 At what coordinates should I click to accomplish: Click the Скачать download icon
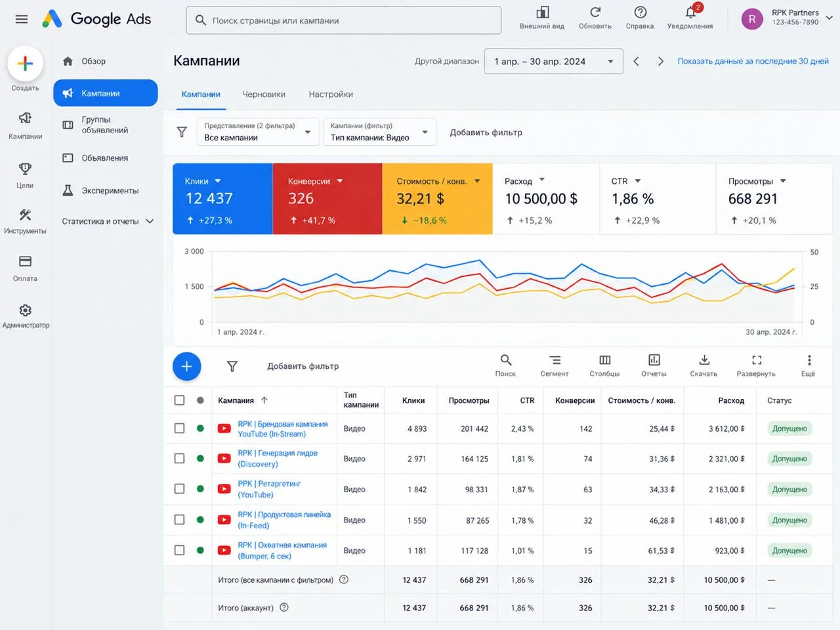703,360
